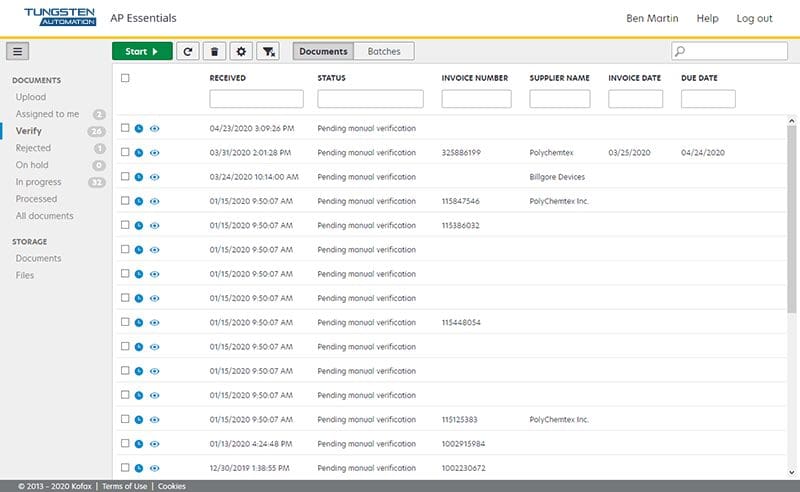Open Ben Martin user profile link
Viewport: 800px width, 492px height.
tap(652, 18)
